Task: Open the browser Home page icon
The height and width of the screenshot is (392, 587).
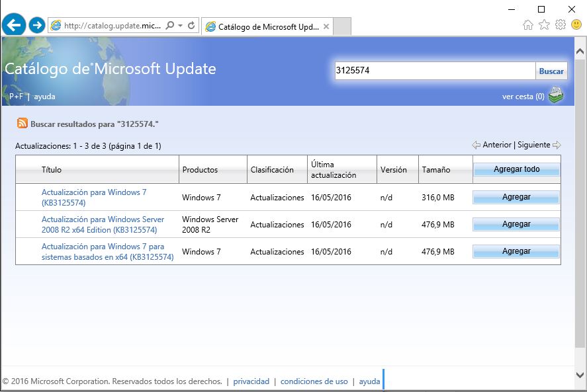Action: pyautogui.click(x=528, y=25)
